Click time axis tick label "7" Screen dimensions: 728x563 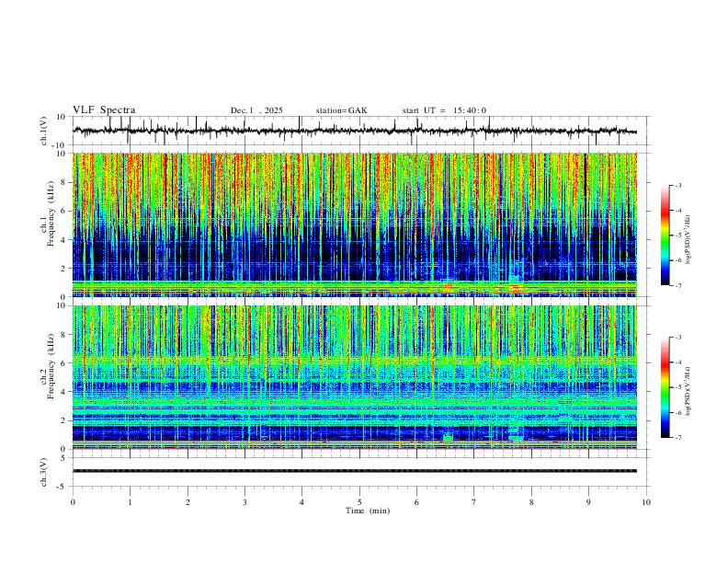click(474, 502)
